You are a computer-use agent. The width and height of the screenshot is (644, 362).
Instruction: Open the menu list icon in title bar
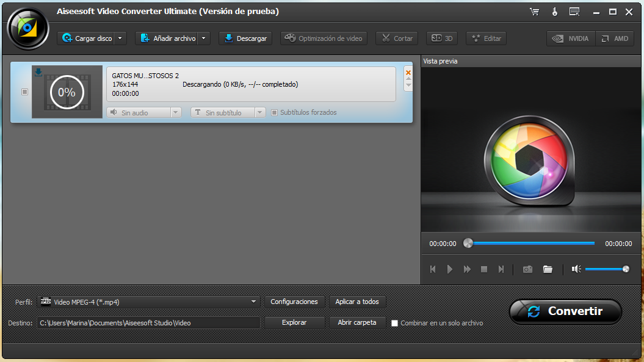[574, 12]
